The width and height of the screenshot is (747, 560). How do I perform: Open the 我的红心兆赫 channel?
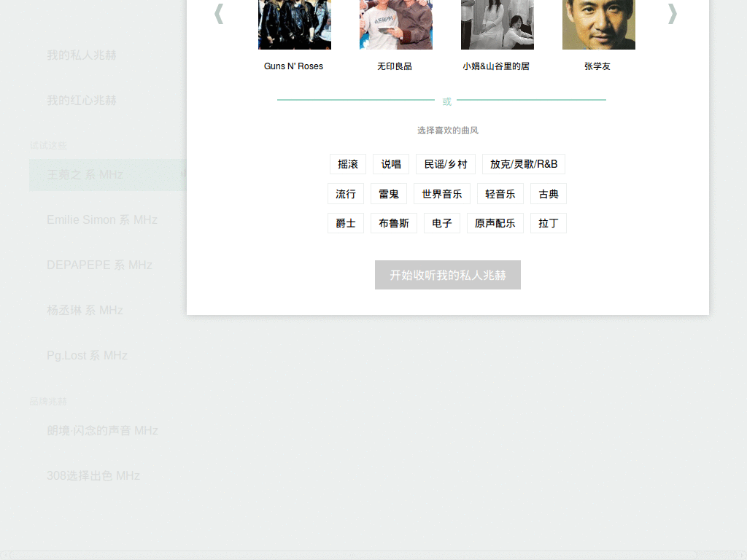[82, 100]
